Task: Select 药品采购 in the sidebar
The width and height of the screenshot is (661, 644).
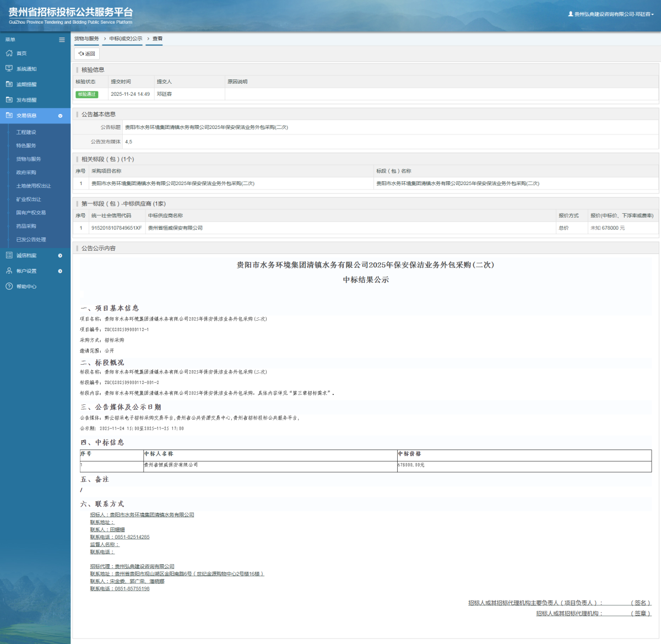Action: (x=26, y=226)
